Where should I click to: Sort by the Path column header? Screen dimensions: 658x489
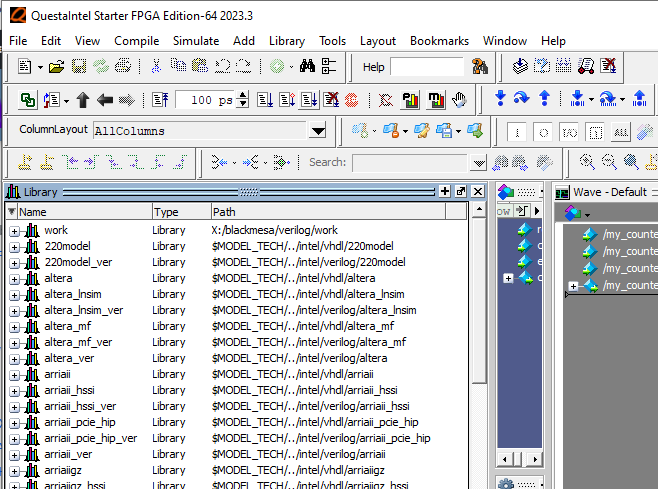click(328, 212)
